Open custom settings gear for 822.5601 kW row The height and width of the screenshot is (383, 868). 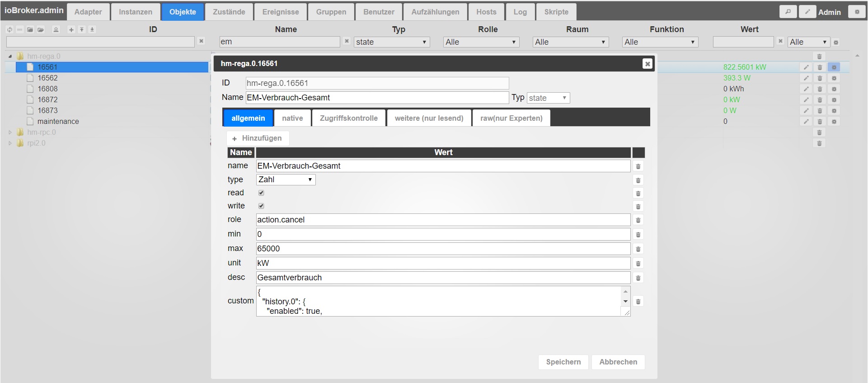834,67
